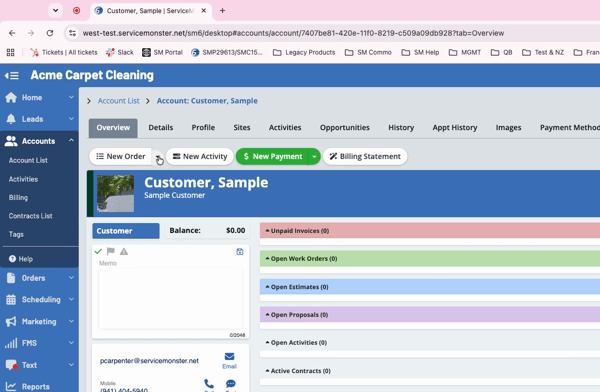
Task: Click the New Activity button
Action: coord(200,157)
